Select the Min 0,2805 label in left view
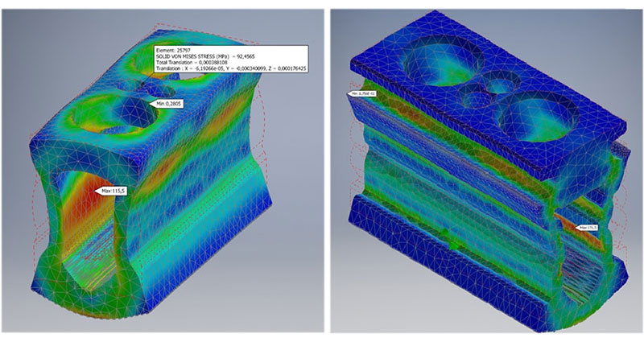Image resolution: width=644 pixels, height=342 pixels. pos(166,104)
